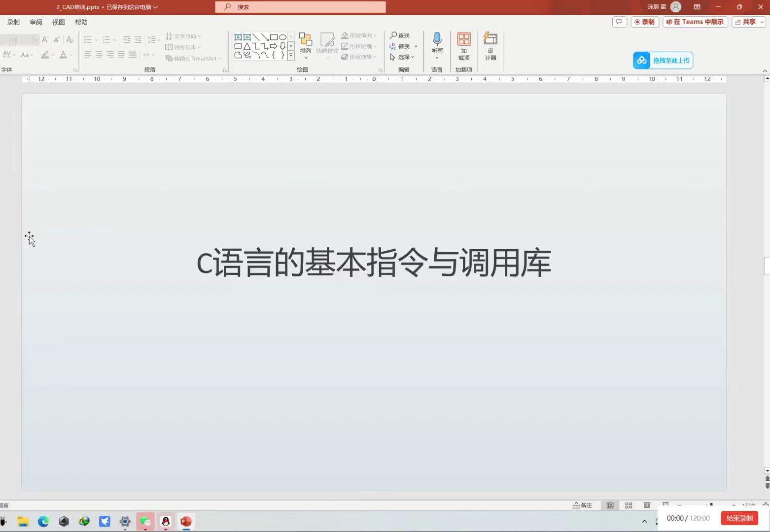Toggle center text alignment
Screen dimensions: 770x532
click(99, 55)
